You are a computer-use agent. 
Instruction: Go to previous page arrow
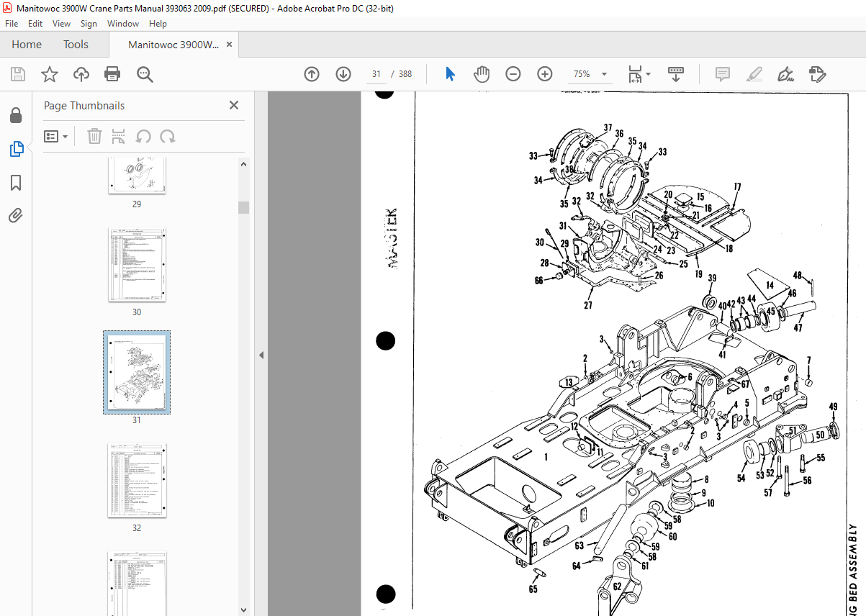click(x=312, y=74)
